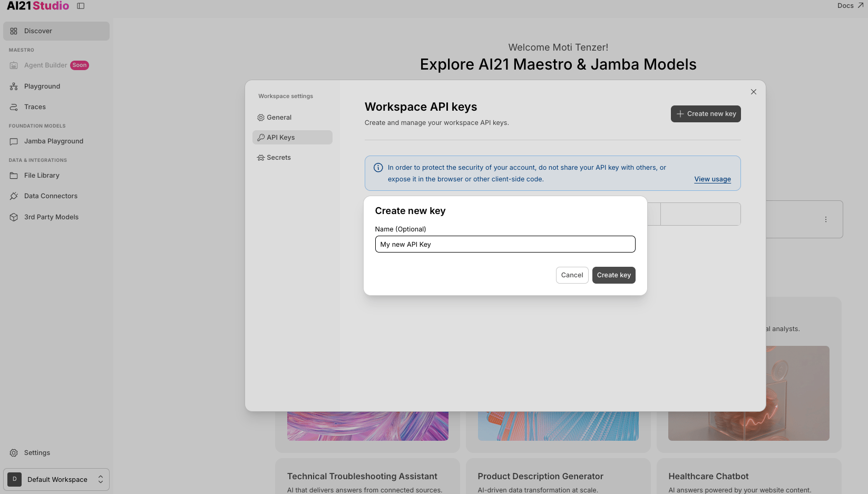Open Data Connectors

click(56, 196)
